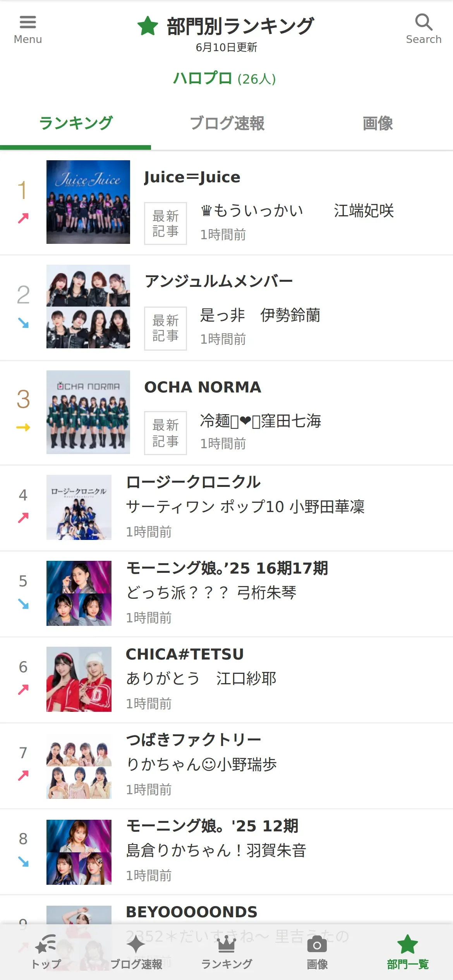Viewport: 453px width, 980px height.
Task: Switch to the ブログ速報 tab at the top
Action: click(227, 123)
